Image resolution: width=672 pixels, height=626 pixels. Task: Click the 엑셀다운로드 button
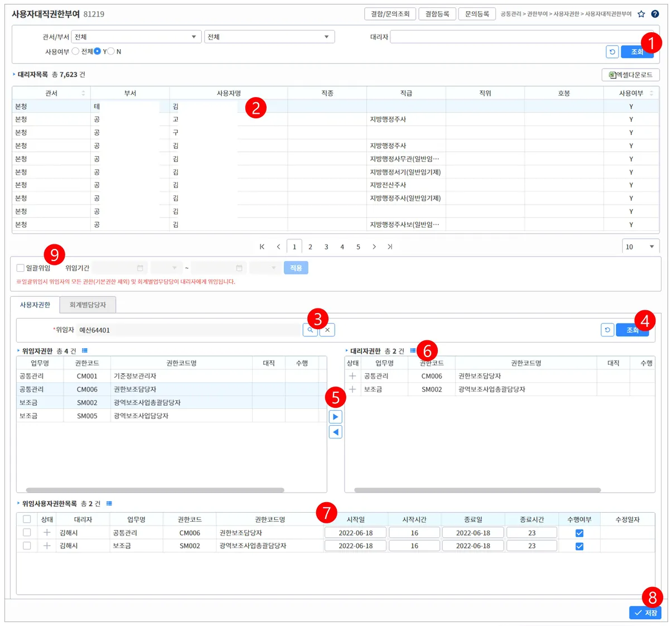[x=631, y=75]
